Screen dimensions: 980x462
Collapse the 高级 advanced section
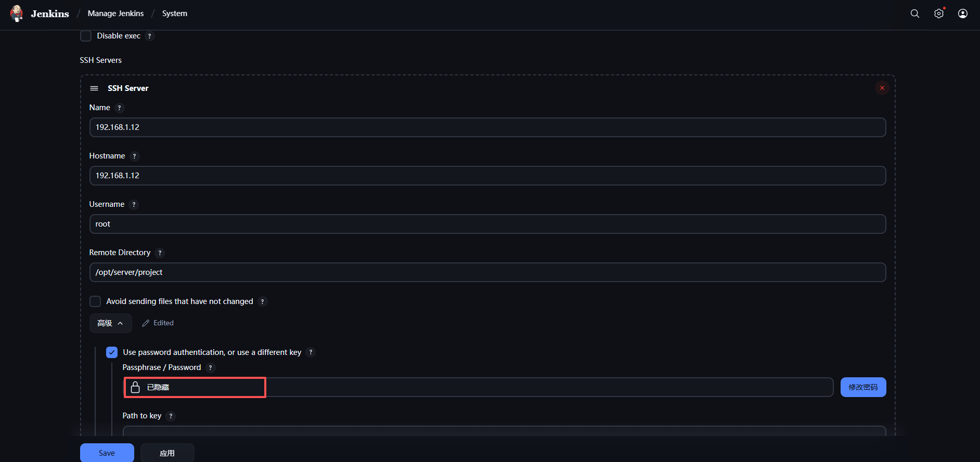(x=110, y=323)
